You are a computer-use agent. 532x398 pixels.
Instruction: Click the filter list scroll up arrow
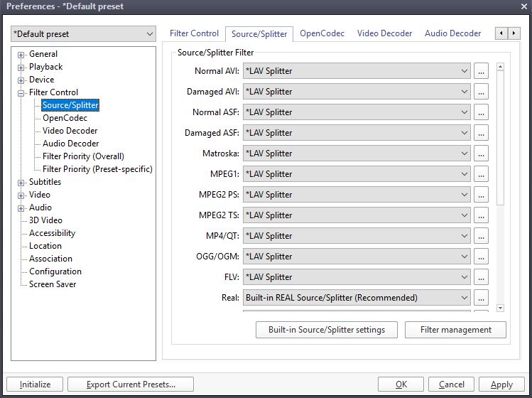pyautogui.click(x=500, y=67)
